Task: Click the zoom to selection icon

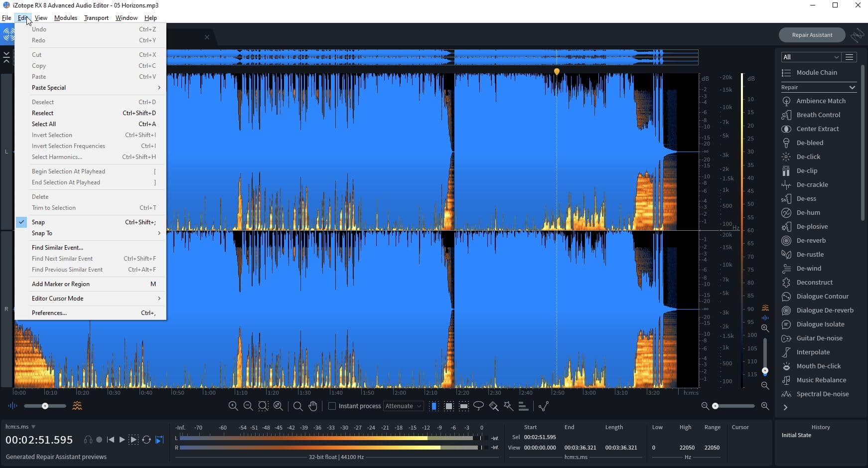Action: pos(263,406)
